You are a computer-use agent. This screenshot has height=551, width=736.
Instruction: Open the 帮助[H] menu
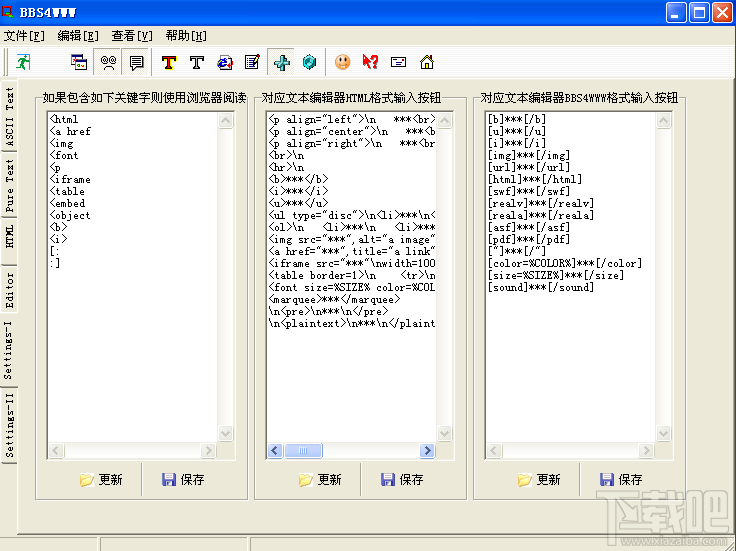(x=186, y=36)
